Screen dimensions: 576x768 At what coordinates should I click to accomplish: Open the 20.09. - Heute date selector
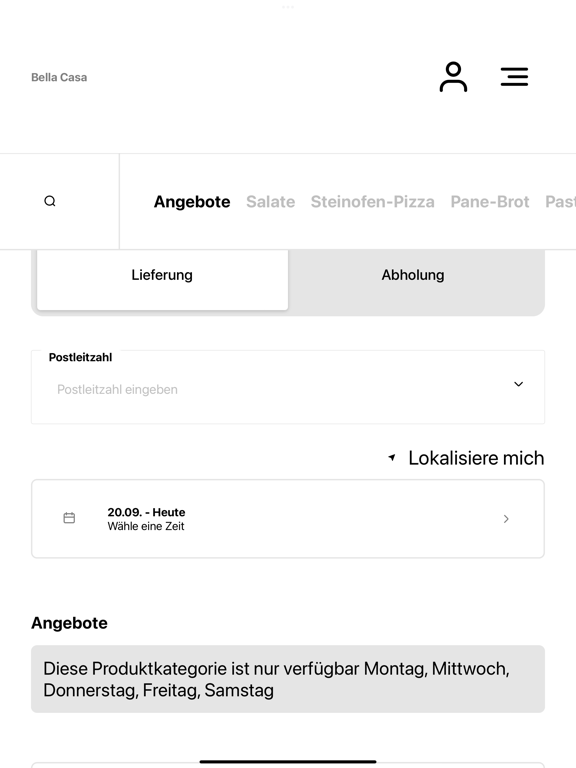coord(288,519)
